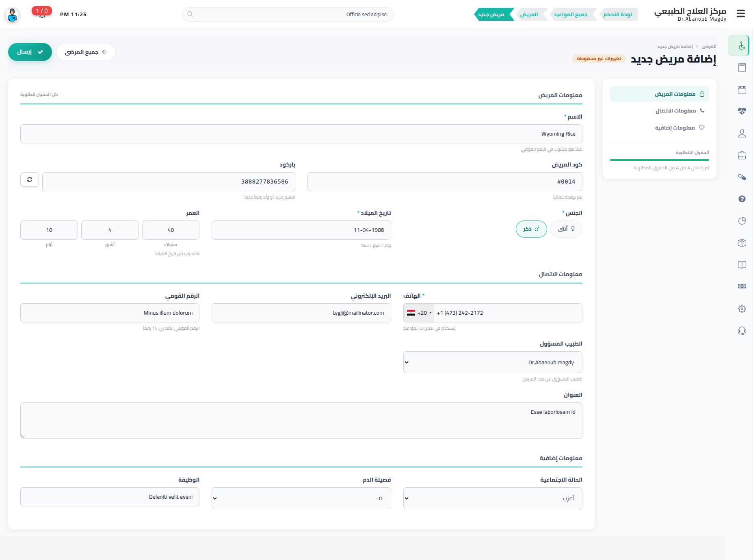Open the +20 country code dropdown
Viewport: 753px width, 560px height.
click(419, 313)
